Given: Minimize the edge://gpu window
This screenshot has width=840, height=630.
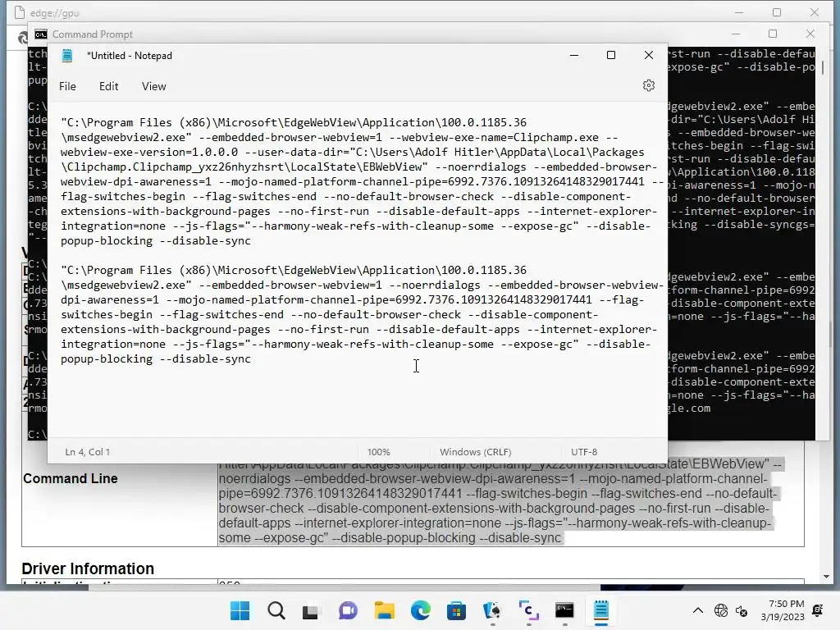Looking at the screenshot, I should (739, 12).
